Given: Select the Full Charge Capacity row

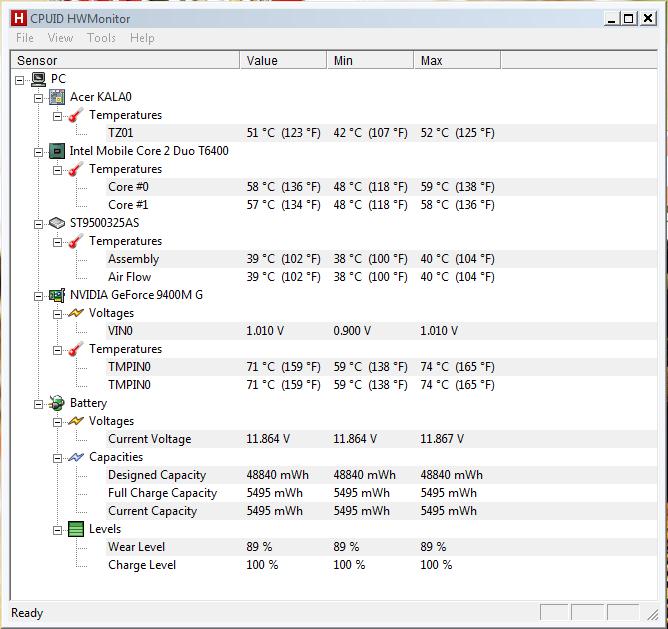Looking at the screenshot, I should 381,493.
